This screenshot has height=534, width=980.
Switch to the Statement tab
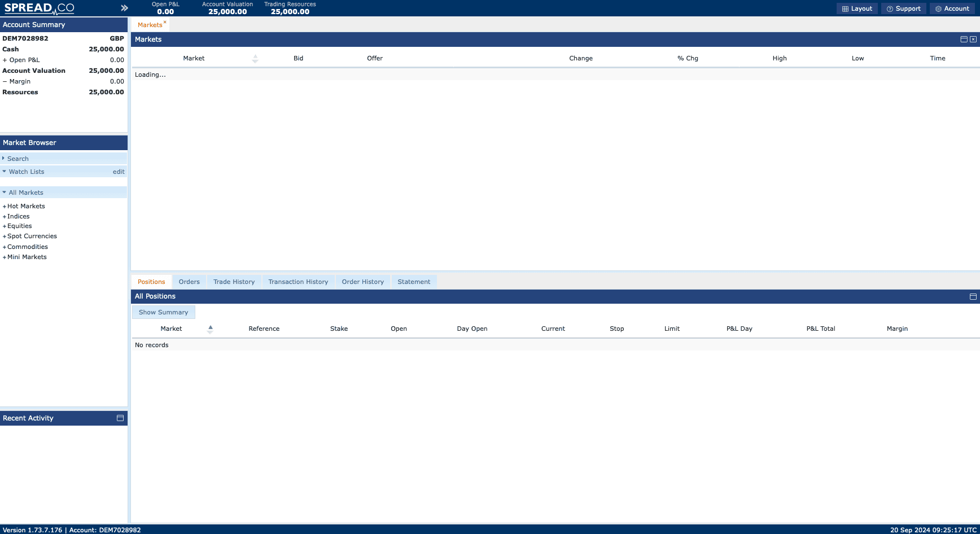point(414,282)
